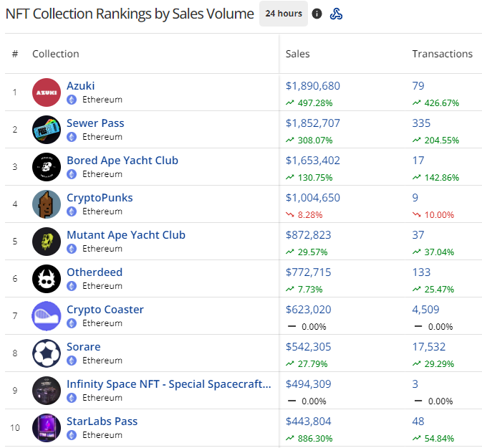Open the 24 hours timeframe selector

pos(283,14)
